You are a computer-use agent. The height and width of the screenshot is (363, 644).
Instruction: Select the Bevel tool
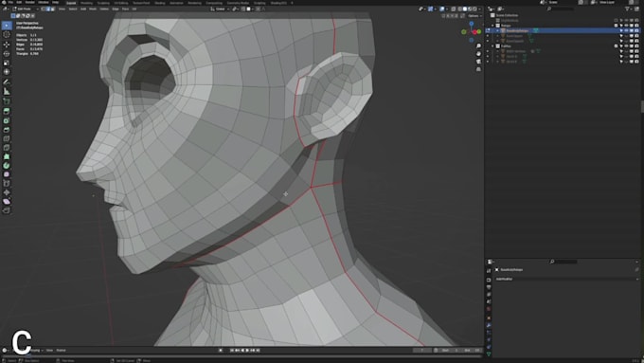(x=7, y=130)
